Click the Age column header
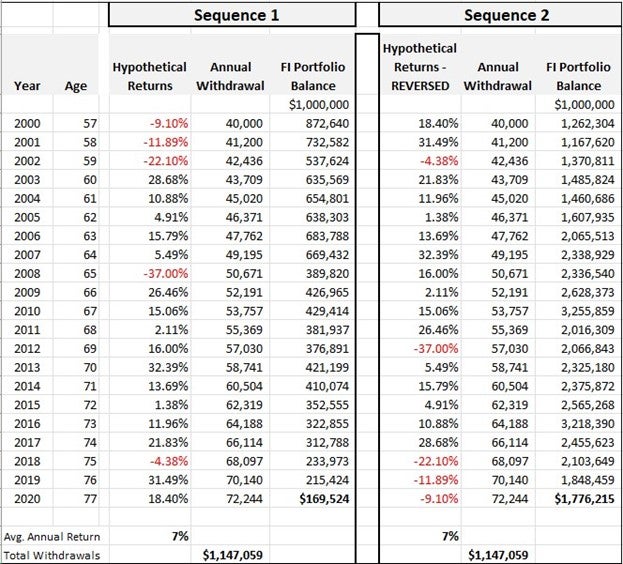 (75, 86)
